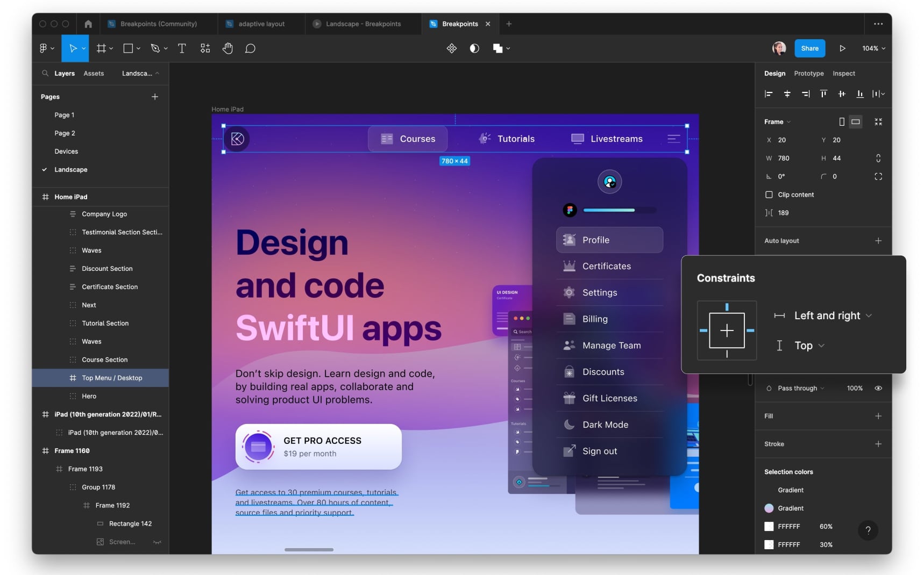Screen dimensions: 924x575
Task: Start the prototype presentation
Action: click(x=842, y=48)
